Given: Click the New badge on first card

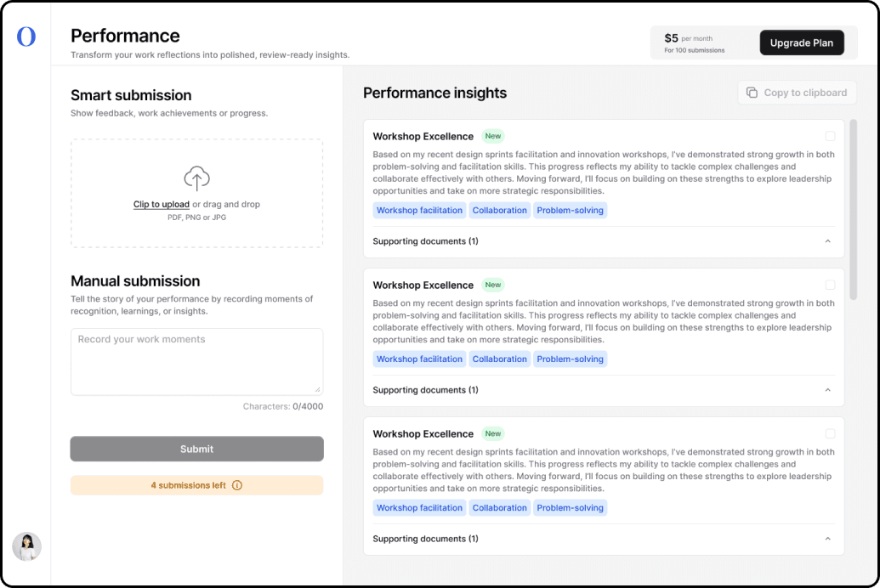Looking at the screenshot, I should [x=493, y=136].
